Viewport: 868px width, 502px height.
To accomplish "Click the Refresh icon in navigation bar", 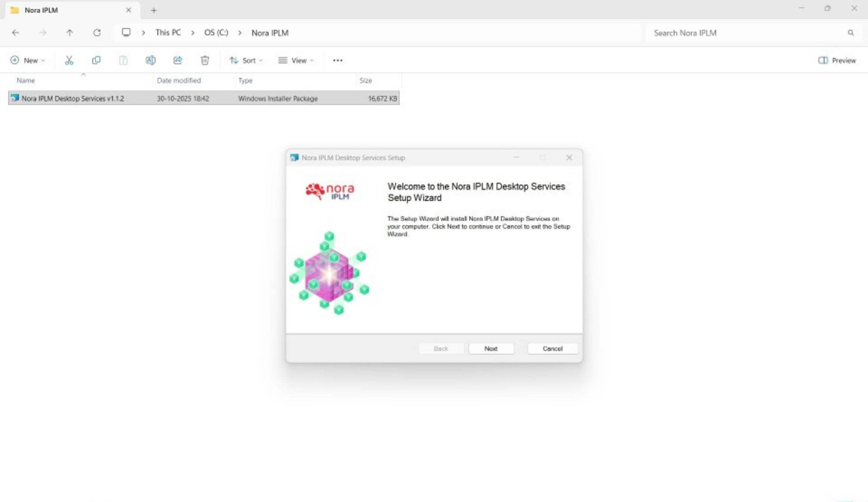I will [x=97, y=33].
